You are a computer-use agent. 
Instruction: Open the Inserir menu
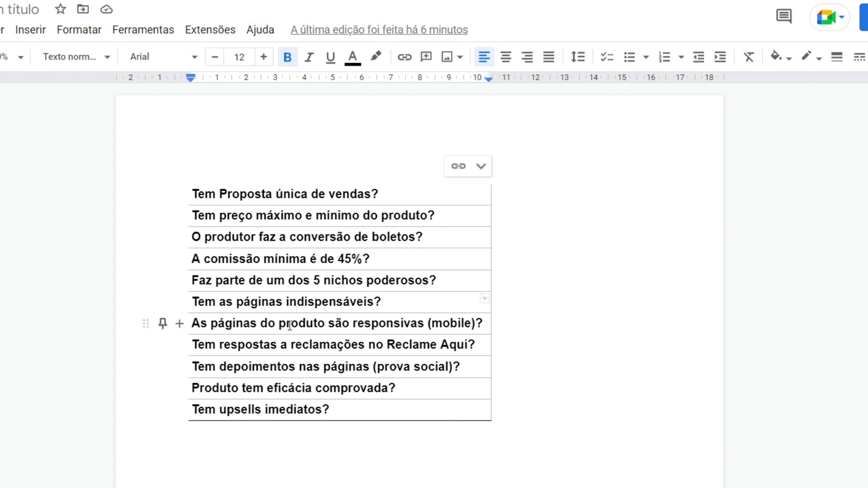30,30
